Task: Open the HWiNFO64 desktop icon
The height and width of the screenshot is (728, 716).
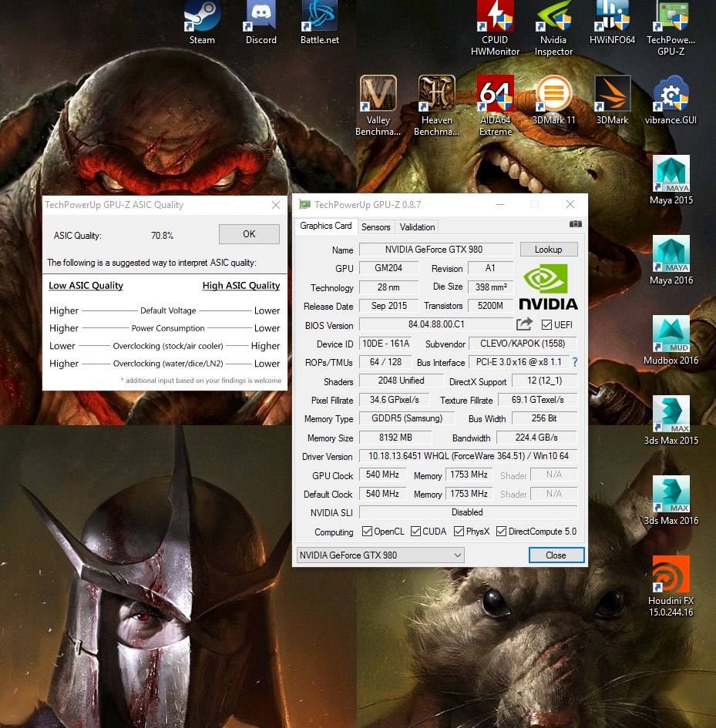Action: pyautogui.click(x=612, y=22)
